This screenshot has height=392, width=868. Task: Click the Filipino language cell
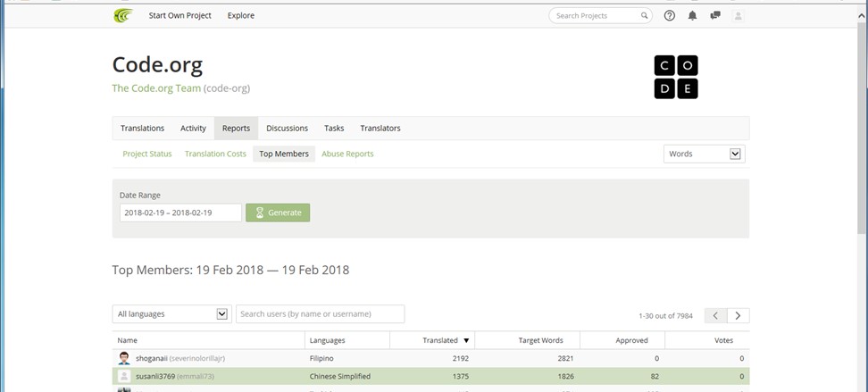coord(321,358)
